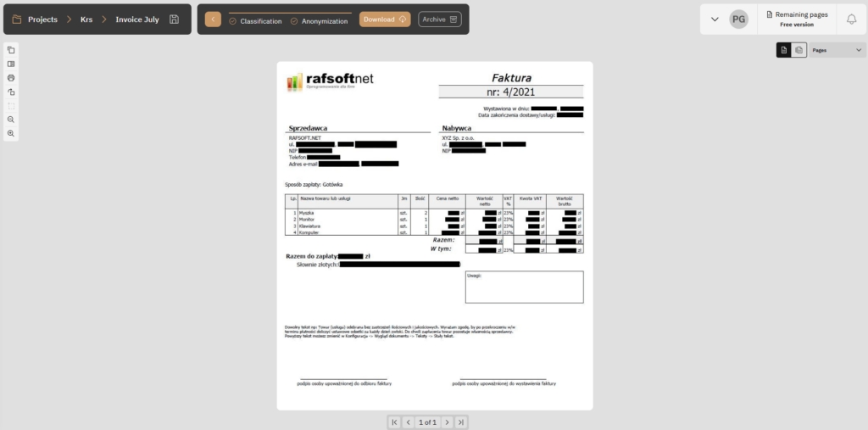This screenshot has width=868, height=430.
Task: Switch to multi-page view toggle
Action: pos(798,51)
